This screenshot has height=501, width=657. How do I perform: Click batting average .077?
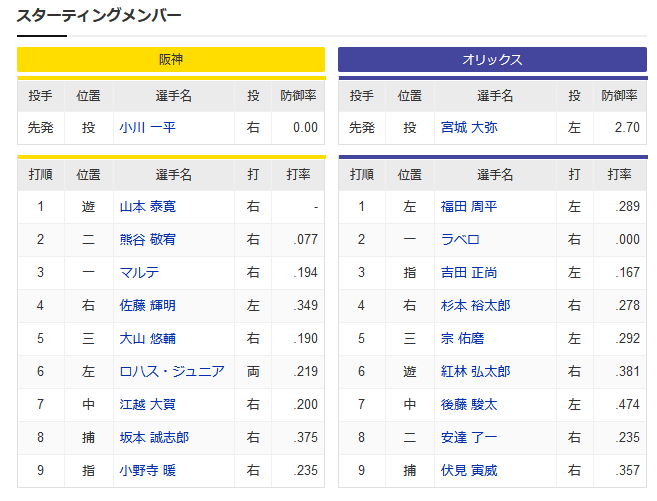coord(306,240)
